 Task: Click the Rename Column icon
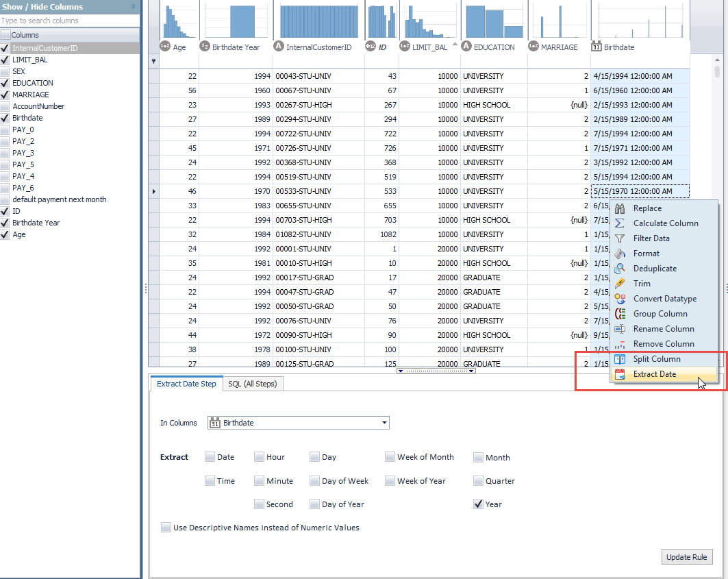620,329
